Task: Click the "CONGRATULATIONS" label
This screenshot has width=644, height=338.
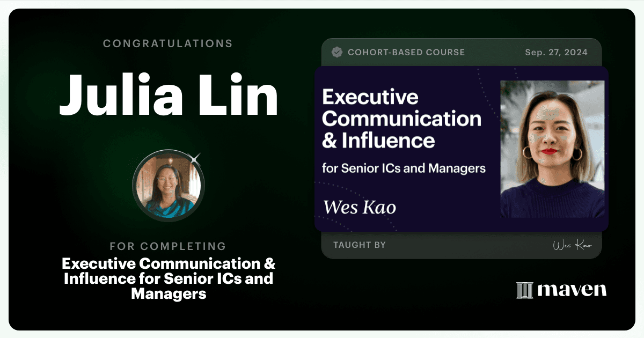Action: point(168,43)
